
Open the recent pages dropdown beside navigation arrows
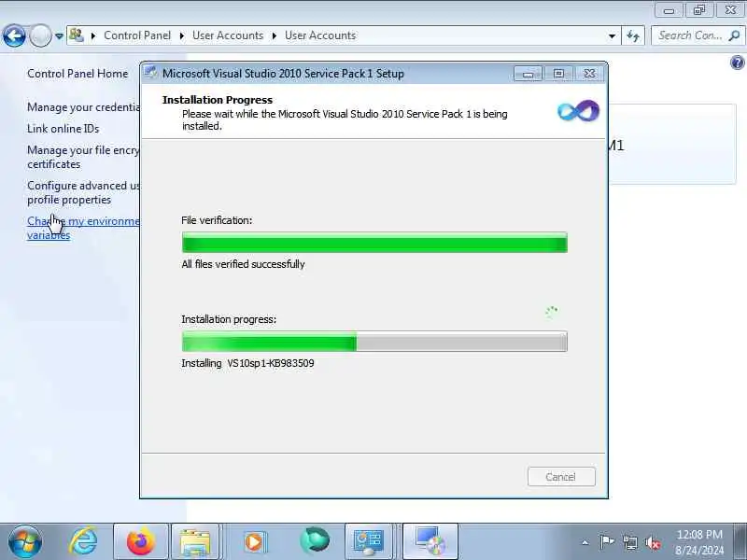(x=59, y=36)
